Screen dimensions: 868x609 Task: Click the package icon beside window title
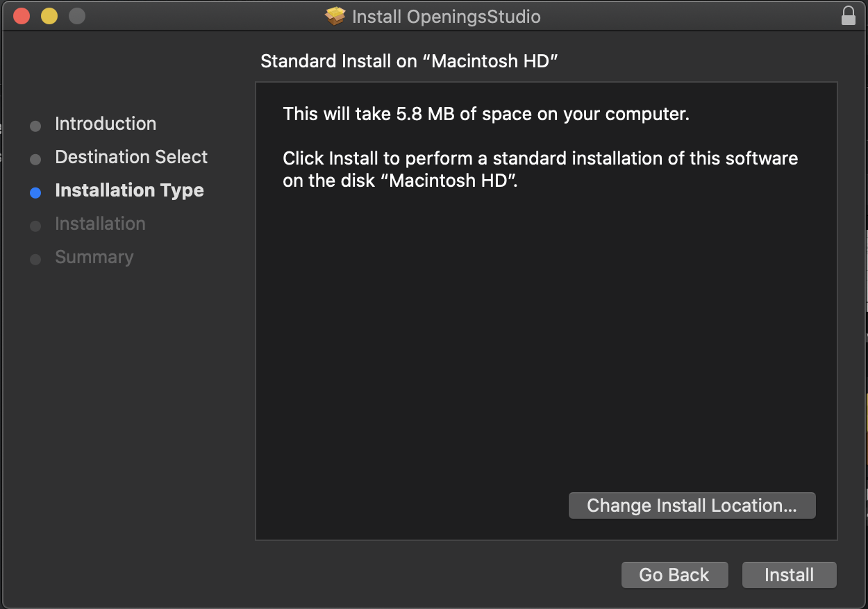[x=335, y=16]
